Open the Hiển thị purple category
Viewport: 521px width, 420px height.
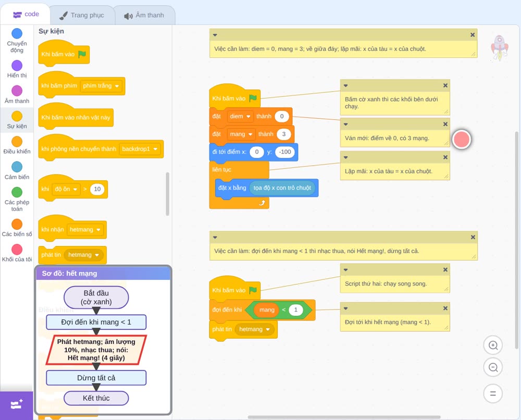pos(17,66)
